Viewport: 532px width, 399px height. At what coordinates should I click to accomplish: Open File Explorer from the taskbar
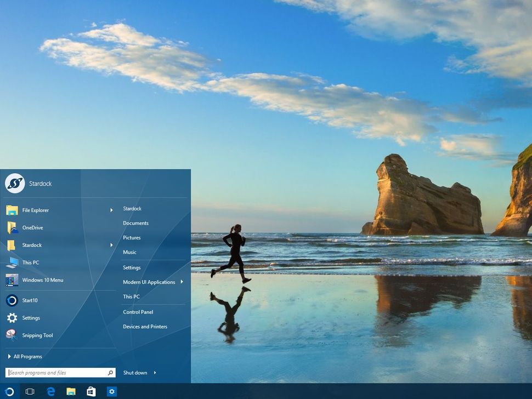(71, 391)
